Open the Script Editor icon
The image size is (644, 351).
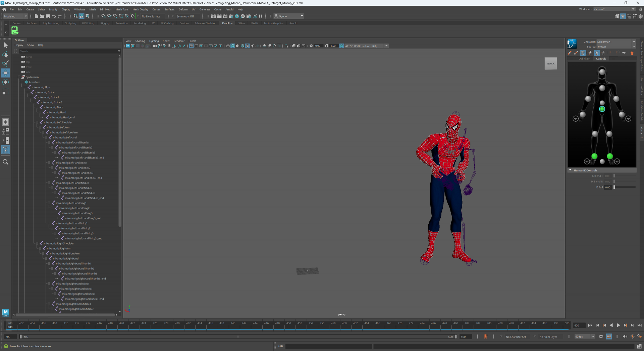pyautogui.click(x=639, y=346)
